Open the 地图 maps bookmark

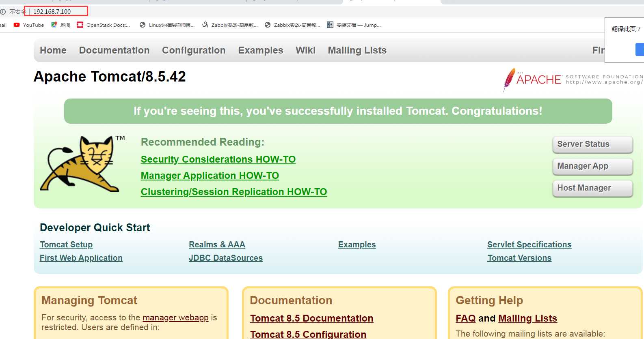[x=61, y=25]
